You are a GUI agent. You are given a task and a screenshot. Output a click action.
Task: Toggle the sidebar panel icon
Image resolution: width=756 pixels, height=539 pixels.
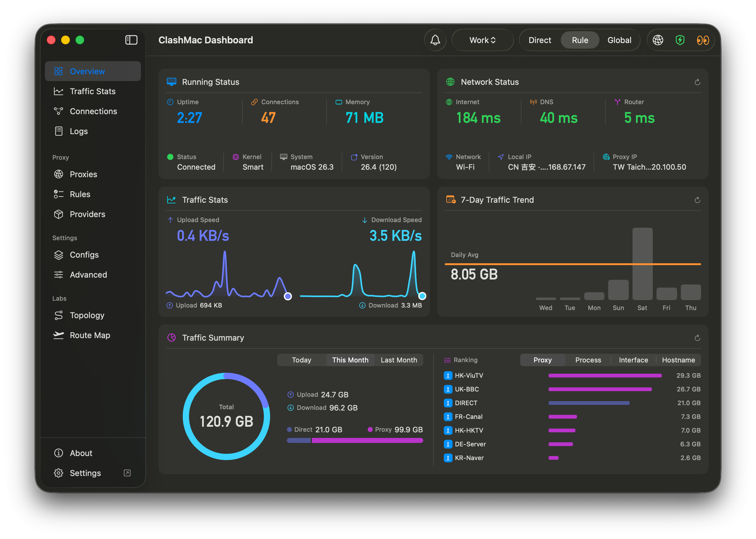(131, 40)
